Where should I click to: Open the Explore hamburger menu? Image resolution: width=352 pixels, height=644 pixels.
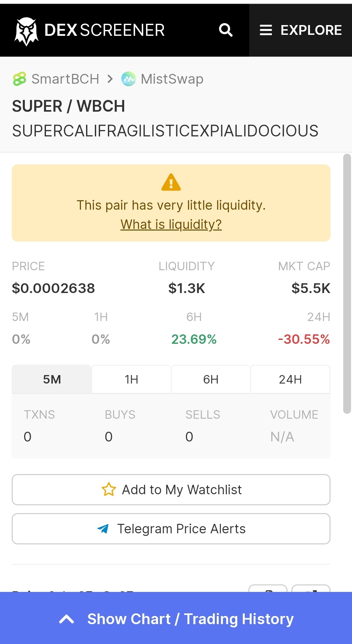(x=301, y=30)
